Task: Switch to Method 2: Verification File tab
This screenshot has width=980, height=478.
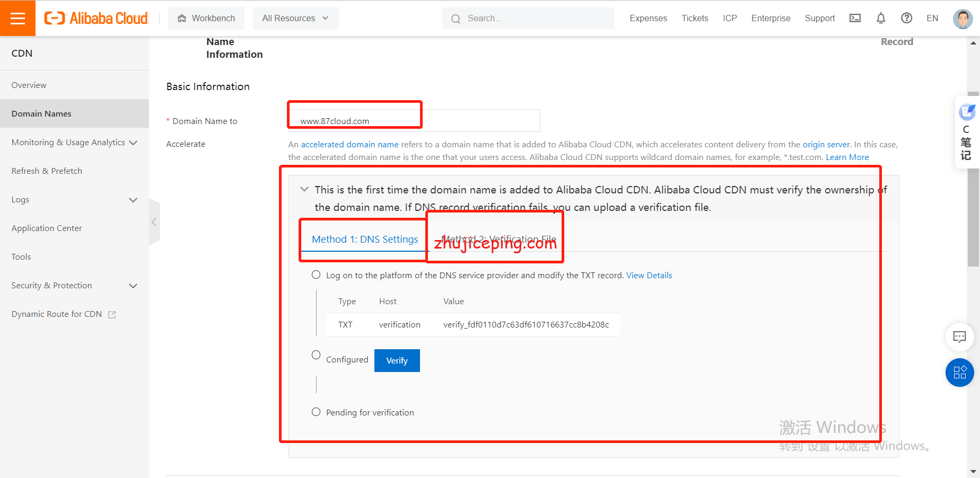Action: tap(499, 240)
